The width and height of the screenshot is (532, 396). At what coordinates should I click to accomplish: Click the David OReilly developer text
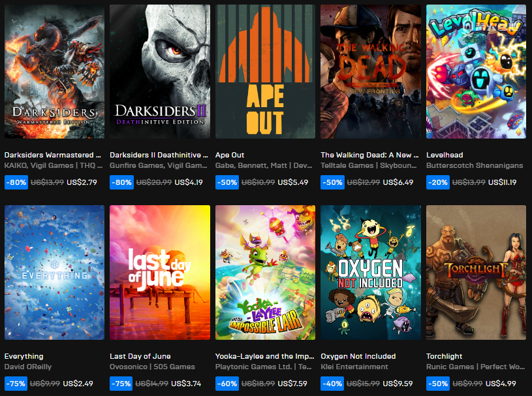(28, 367)
